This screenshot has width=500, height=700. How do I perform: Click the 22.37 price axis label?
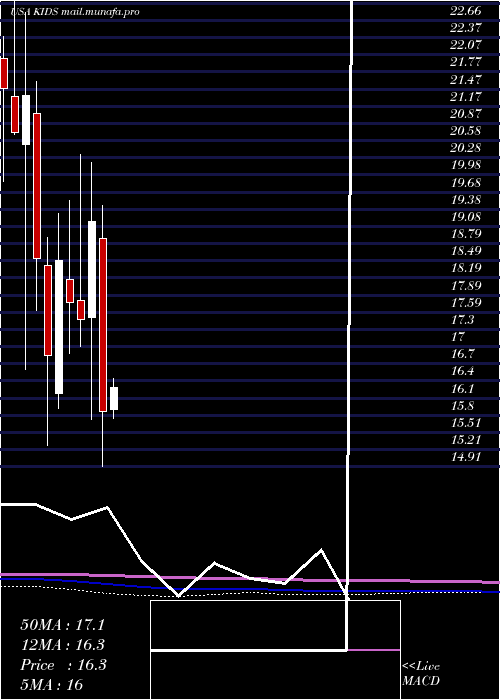465,28
